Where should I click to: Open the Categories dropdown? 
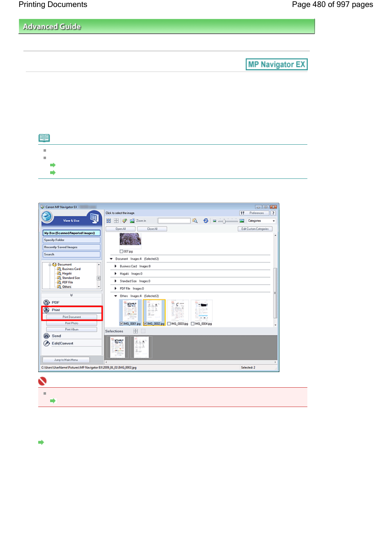[261, 221]
